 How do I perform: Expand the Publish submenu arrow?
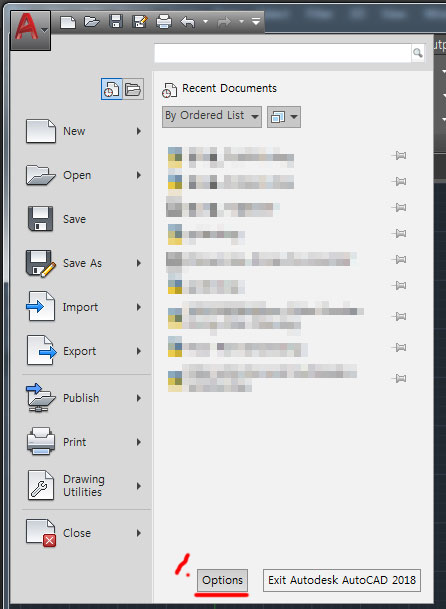pos(139,398)
